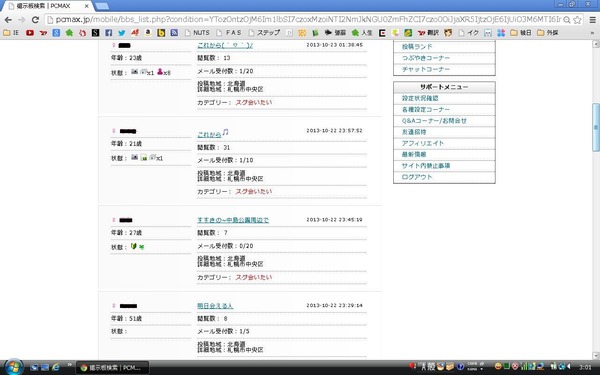The width and height of the screenshot is (600, 375).
Task: Click ログアウト to log out
Action: [x=417, y=177]
